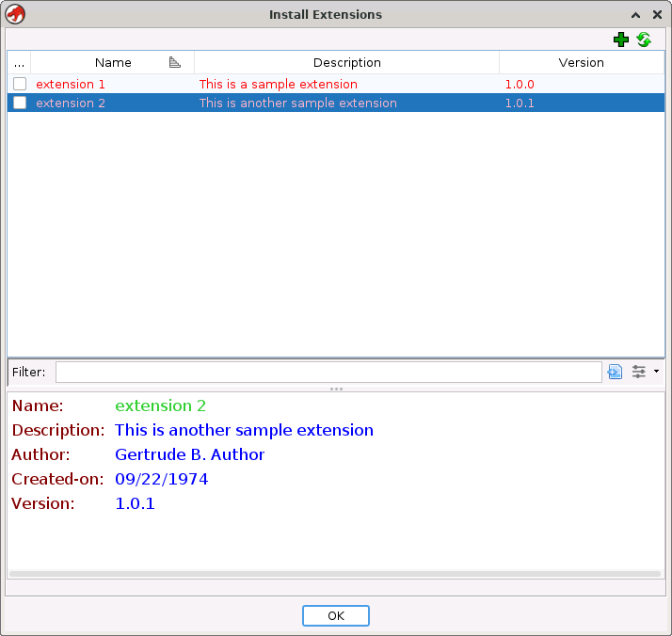
Task: Click the blue filter icon beside the Filter field
Action: point(616,372)
